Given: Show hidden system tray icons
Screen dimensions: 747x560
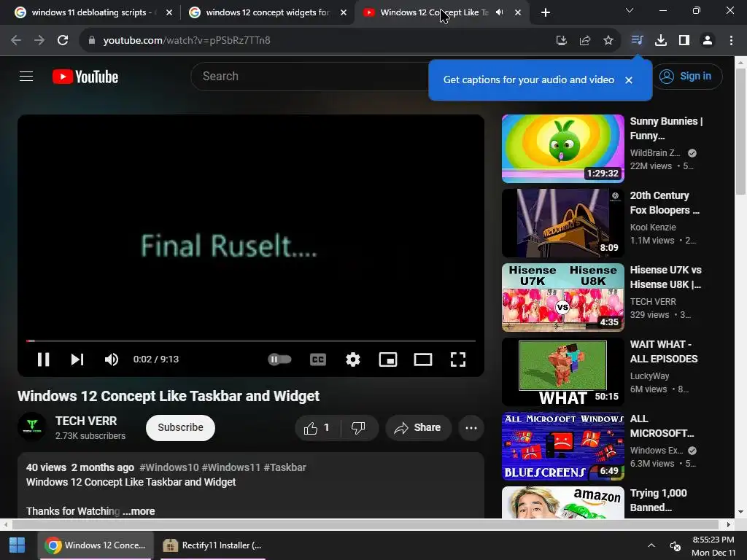Looking at the screenshot, I should (x=651, y=545).
